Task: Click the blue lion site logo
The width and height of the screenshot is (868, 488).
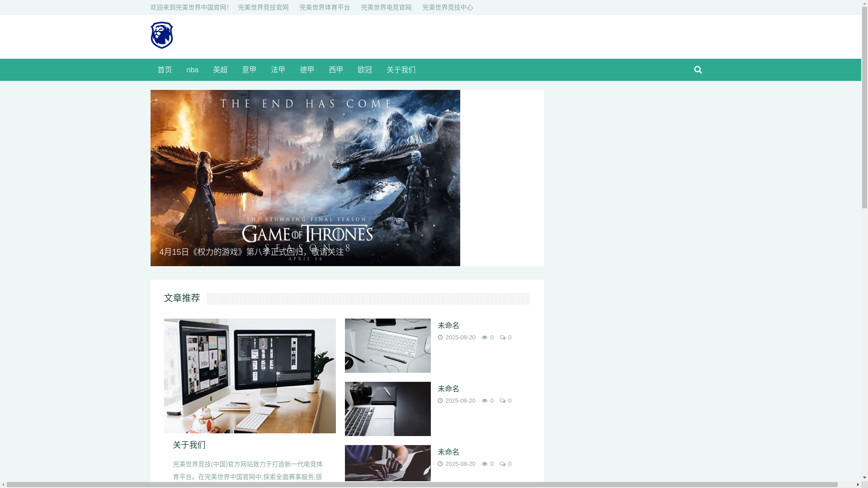Action: pos(161,35)
